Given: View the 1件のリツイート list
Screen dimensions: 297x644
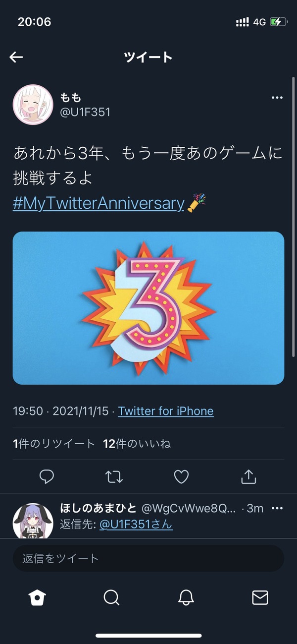Looking at the screenshot, I should [x=53, y=444].
